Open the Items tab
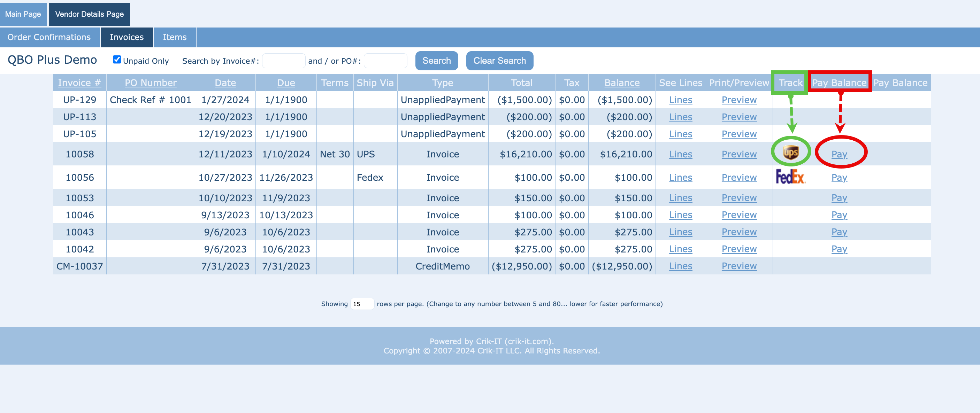Image resolution: width=980 pixels, height=413 pixels. click(x=175, y=37)
